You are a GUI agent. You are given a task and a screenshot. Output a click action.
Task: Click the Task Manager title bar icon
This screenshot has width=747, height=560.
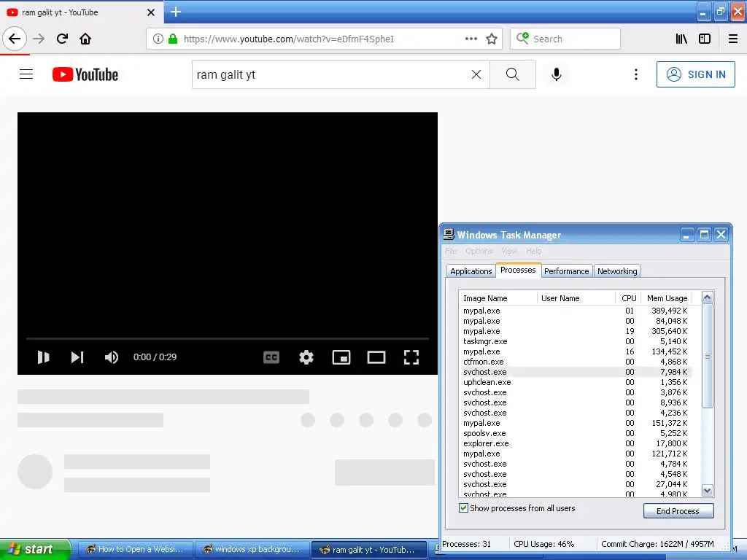coord(449,234)
